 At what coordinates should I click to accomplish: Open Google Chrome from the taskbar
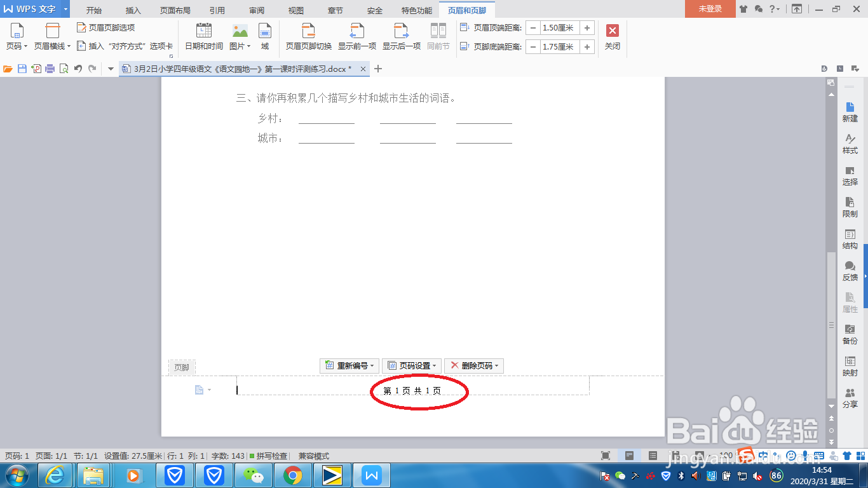(293, 475)
